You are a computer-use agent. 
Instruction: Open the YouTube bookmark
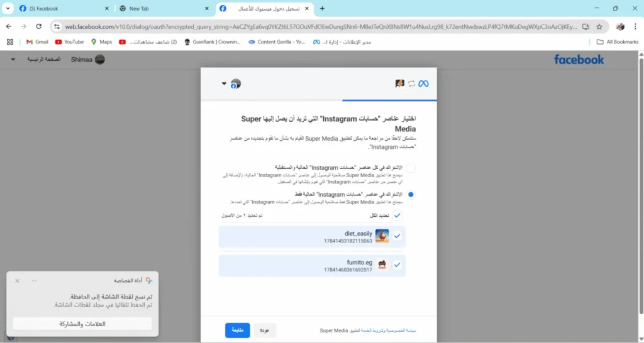point(69,42)
